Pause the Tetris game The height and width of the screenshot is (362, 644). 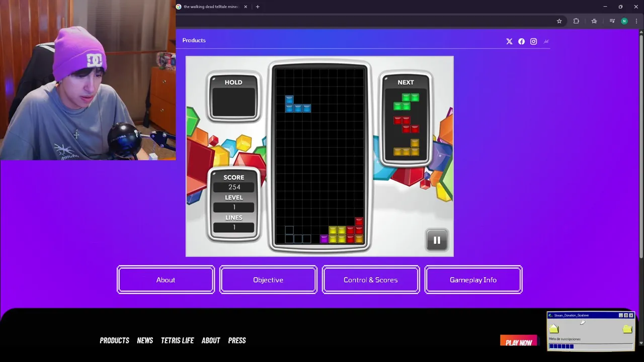pos(437,240)
